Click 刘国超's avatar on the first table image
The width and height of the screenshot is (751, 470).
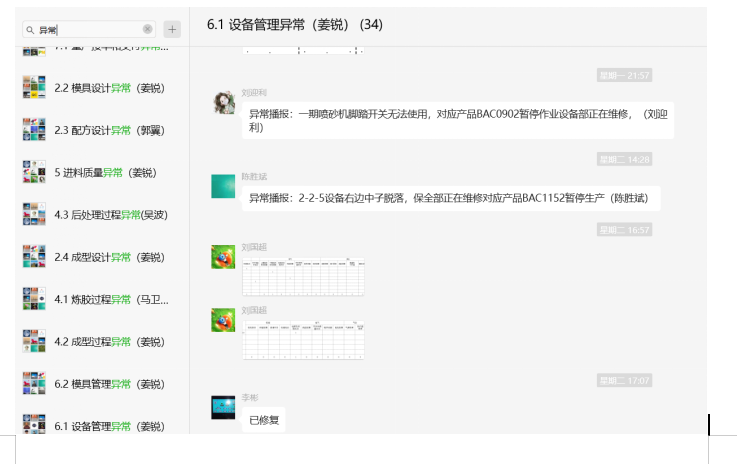pyautogui.click(x=224, y=257)
